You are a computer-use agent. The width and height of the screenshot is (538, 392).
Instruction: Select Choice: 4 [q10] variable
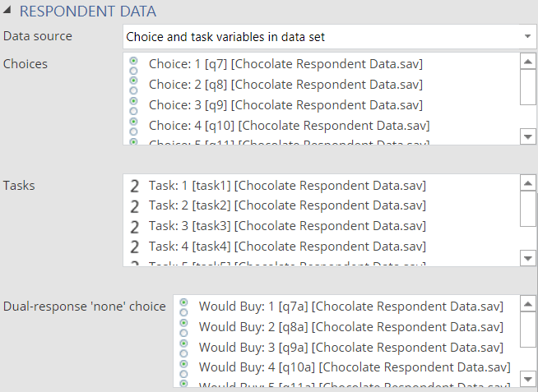click(289, 126)
